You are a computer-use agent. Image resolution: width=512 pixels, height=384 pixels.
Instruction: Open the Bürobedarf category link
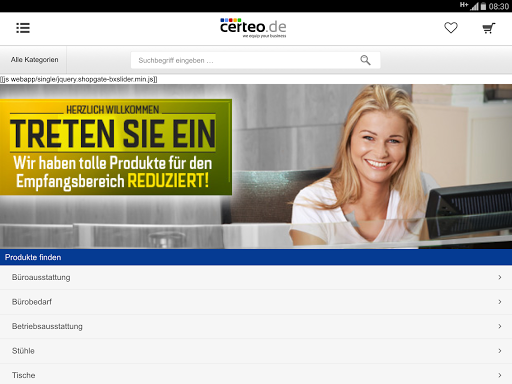tap(32, 302)
